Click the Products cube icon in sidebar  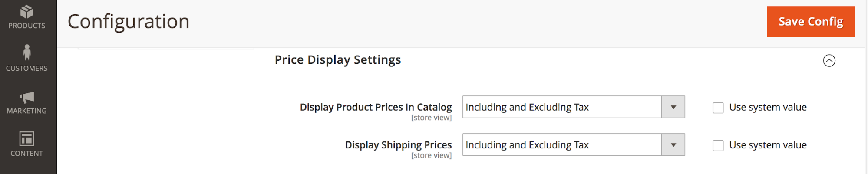tap(26, 11)
